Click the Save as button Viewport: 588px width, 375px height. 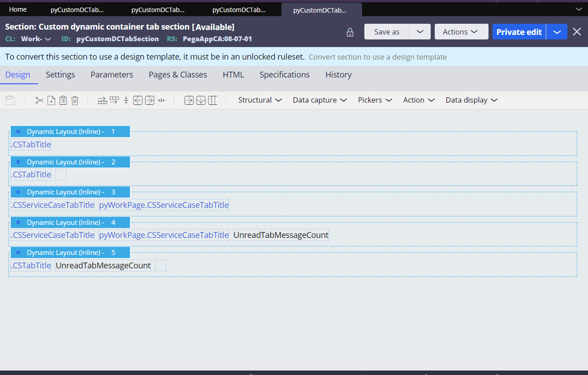[x=387, y=32]
